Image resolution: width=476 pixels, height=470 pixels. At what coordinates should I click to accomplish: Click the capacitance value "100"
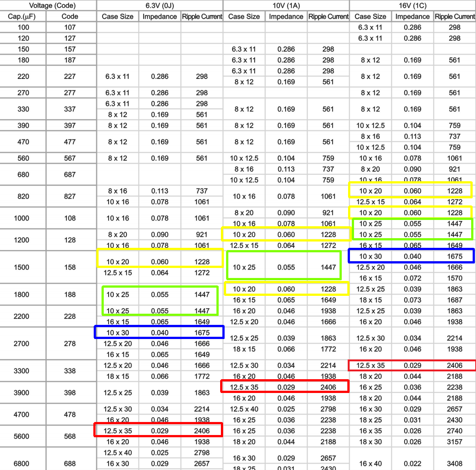click(23, 27)
